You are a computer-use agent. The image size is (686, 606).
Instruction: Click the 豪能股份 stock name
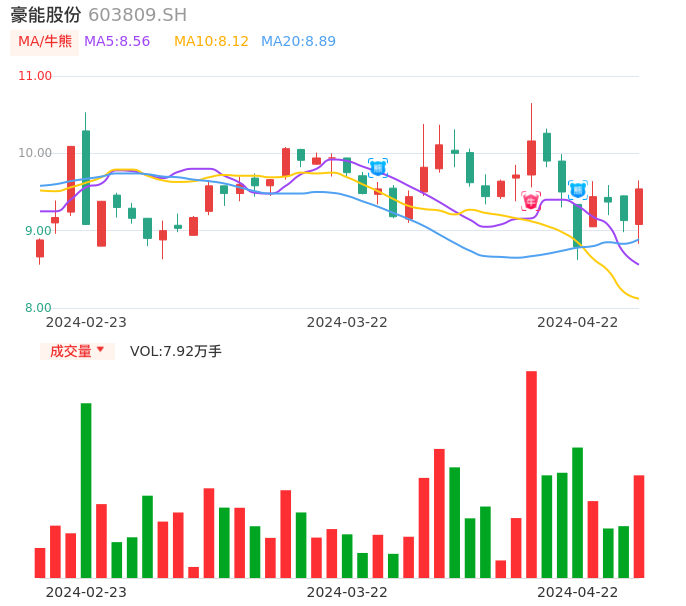(46, 15)
